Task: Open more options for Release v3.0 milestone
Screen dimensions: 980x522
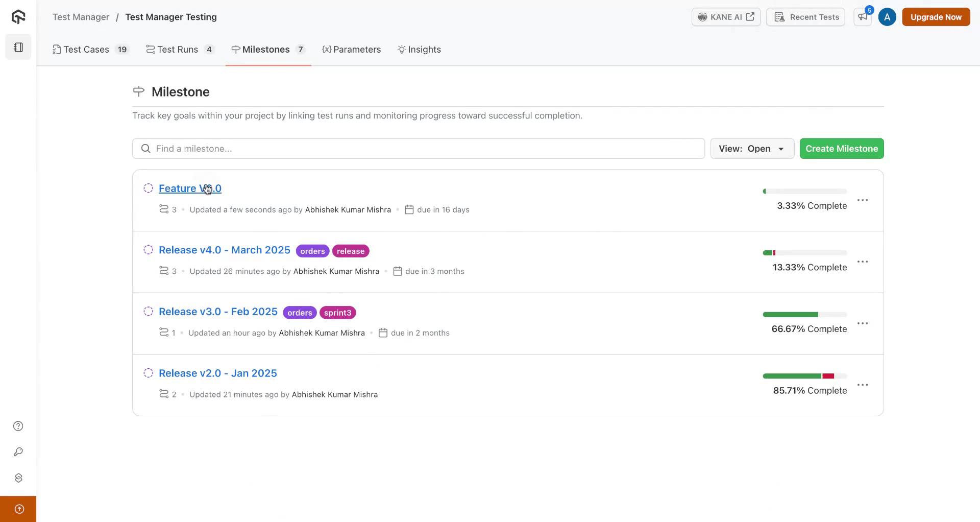Action: click(x=863, y=323)
